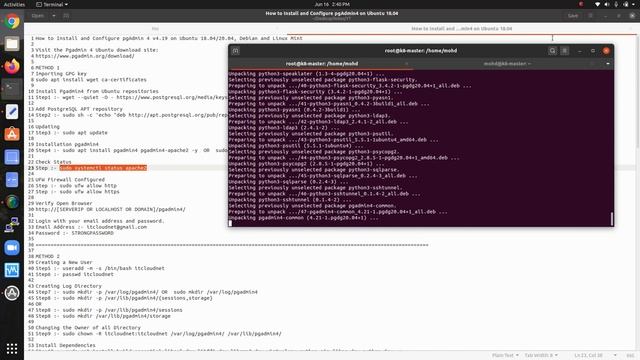Switch to root@k8-master /home/mohd terminal tab
Viewport: 640px width, 360px height.
322,64
